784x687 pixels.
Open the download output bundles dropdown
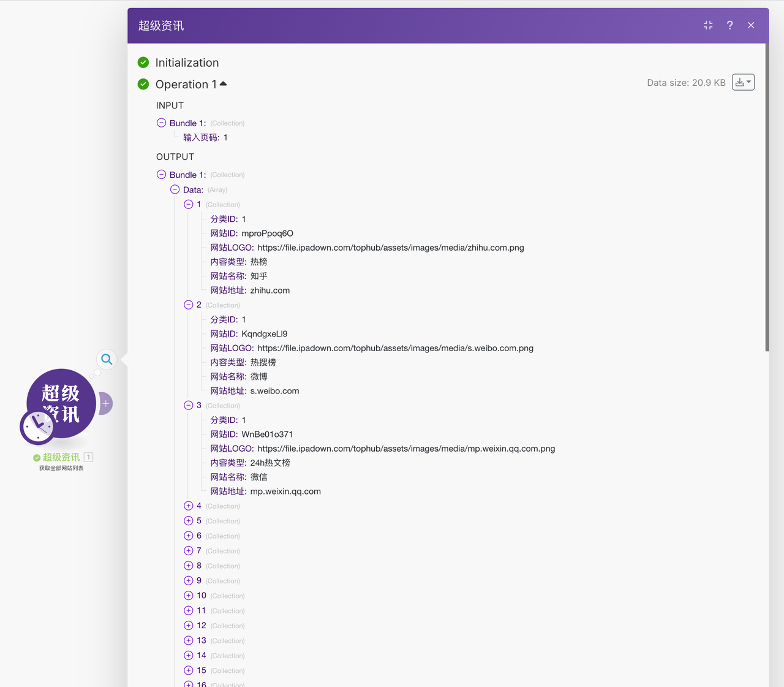point(743,82)
